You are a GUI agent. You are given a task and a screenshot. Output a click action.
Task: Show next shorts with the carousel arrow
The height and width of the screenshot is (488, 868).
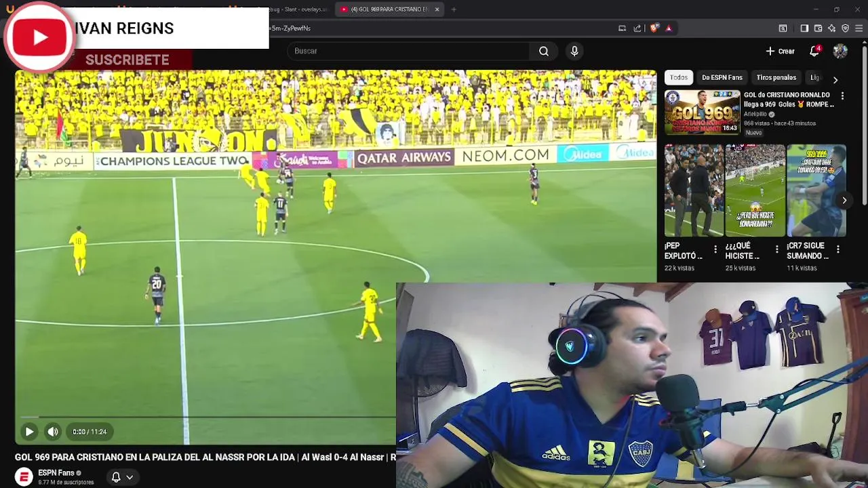[x=844, y=200]
